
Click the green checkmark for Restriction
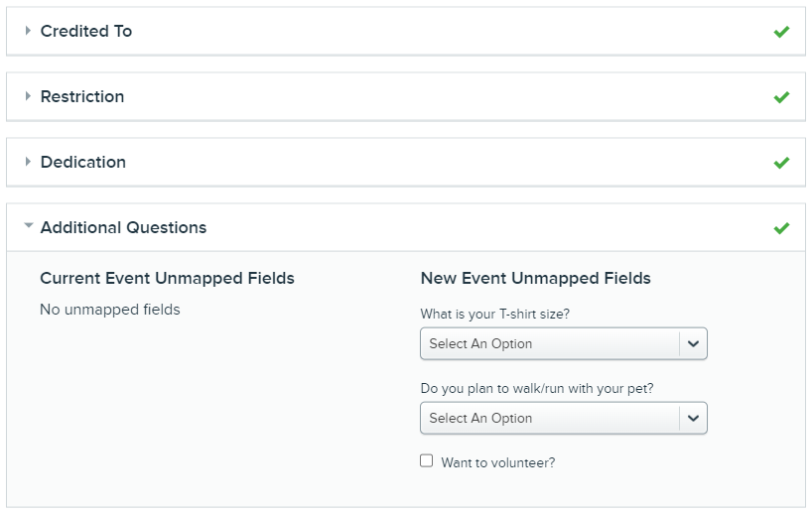tap(781, 97)
